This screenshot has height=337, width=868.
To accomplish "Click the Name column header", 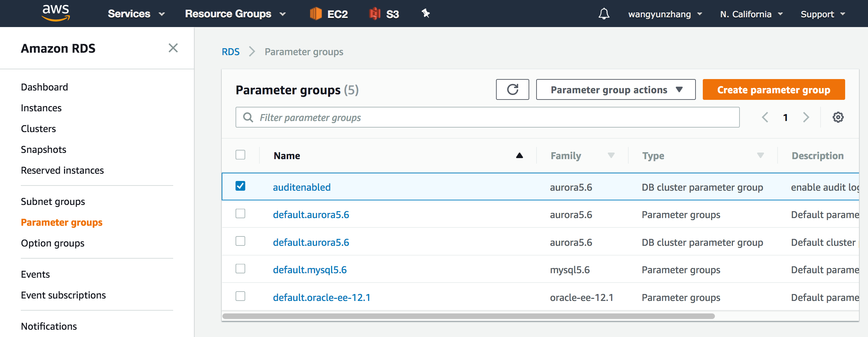I will (287, 156).
